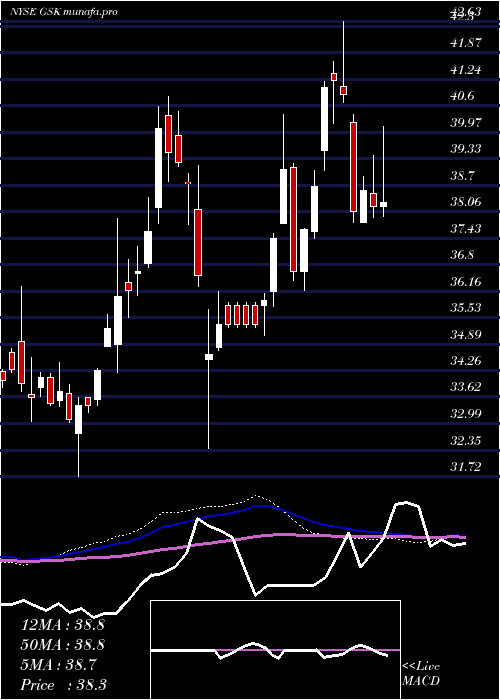
Task: Select the 32.99 price axis label
Action: 466,414
